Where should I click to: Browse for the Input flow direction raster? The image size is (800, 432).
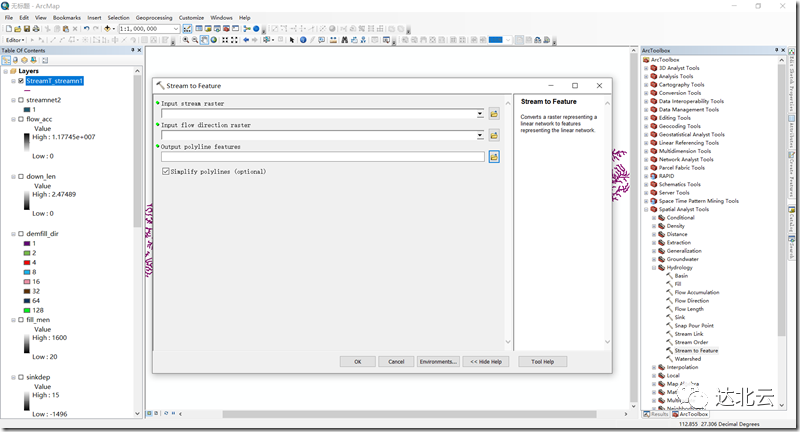tap(494, 135)
